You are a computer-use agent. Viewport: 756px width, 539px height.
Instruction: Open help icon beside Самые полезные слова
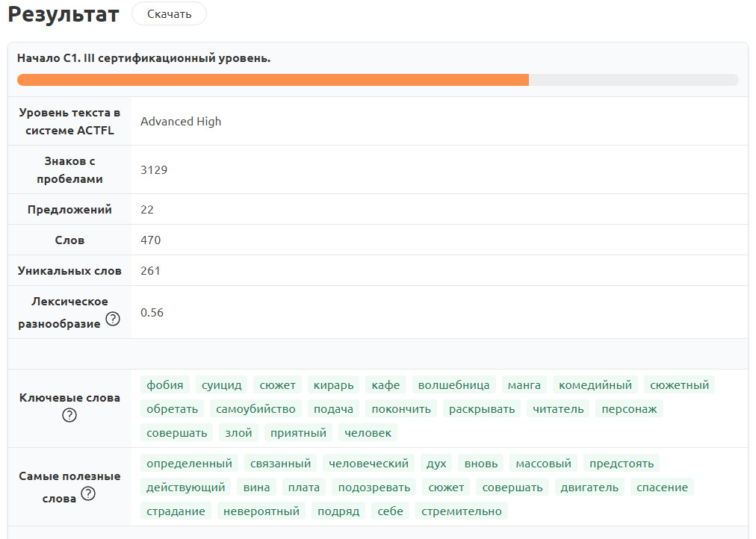pyautogui.click(x=88, y=493)
